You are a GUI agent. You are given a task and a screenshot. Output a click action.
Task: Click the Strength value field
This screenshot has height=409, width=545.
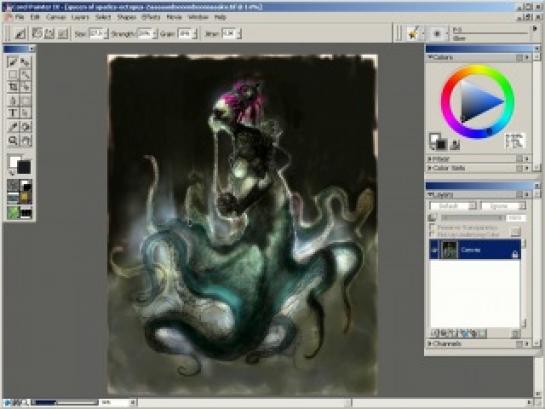click(145, 33)
